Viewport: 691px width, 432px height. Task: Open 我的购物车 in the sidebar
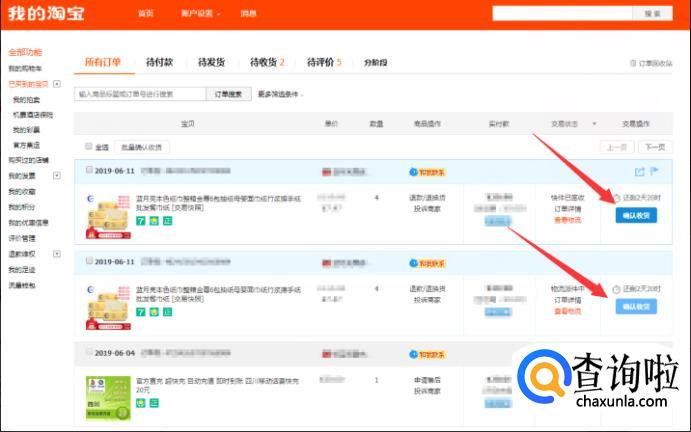pos(25,68)
